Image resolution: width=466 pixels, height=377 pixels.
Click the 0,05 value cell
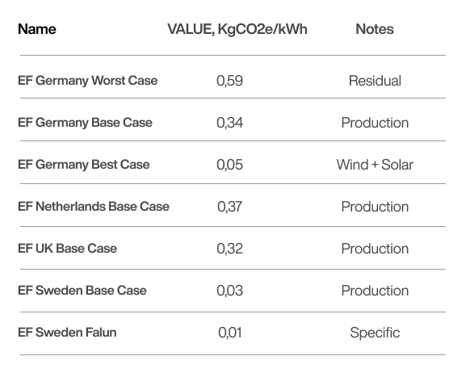[230, 165]
